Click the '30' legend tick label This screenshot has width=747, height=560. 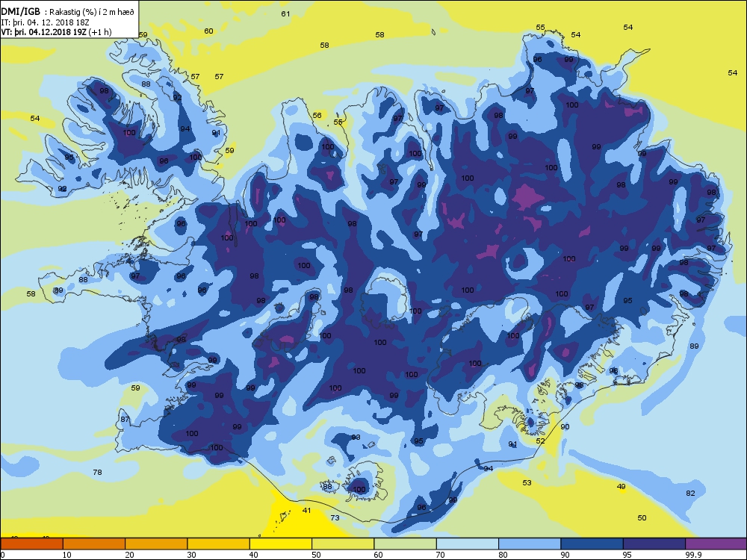[191, 554]
